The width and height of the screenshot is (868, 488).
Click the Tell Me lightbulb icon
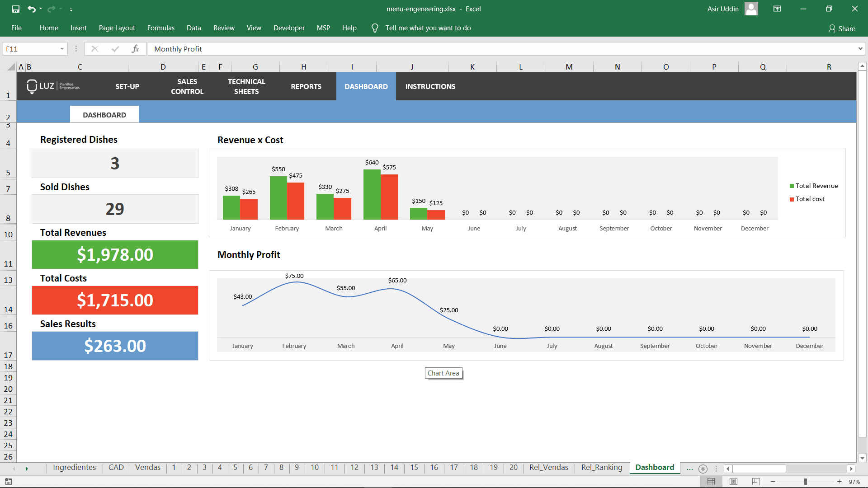(x=374, y=28)
